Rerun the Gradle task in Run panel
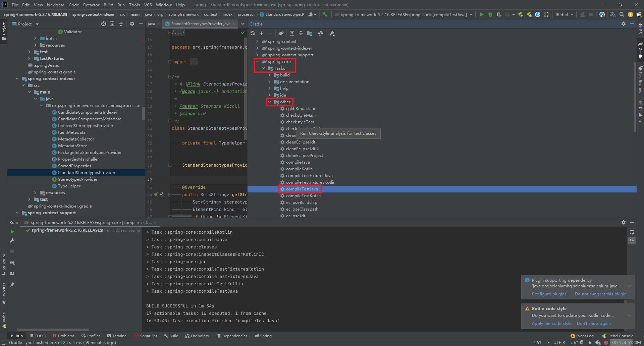The width and height of the screenshot is (644, 346). pyautogui.click(x=12, y=232)
